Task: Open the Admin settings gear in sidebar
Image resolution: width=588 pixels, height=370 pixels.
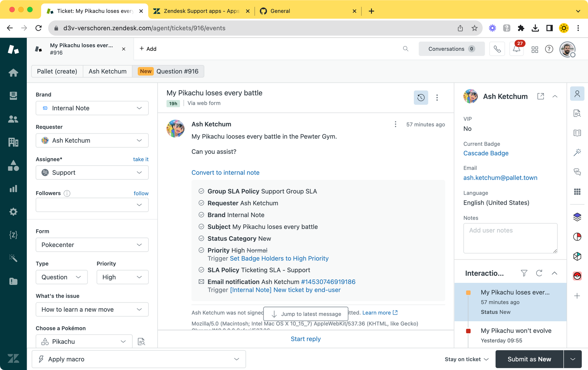Action: point(13,212)
